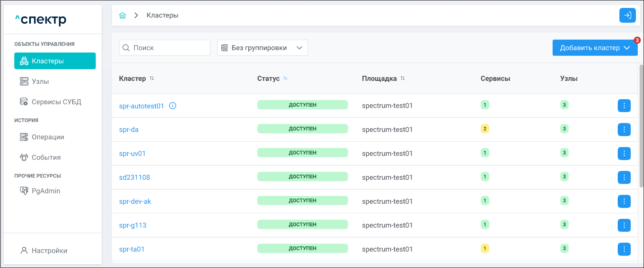
Task: Sort by Статус column sort icon
Action: (285, 78)
